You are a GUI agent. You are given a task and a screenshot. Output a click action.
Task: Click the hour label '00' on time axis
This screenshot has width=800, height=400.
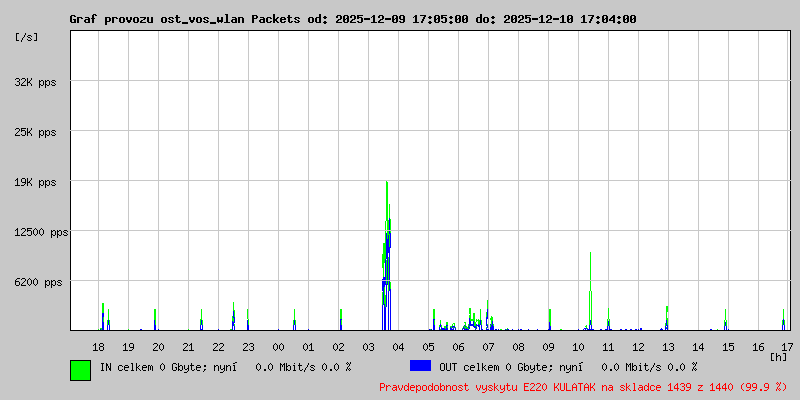(x=279, y=347)
